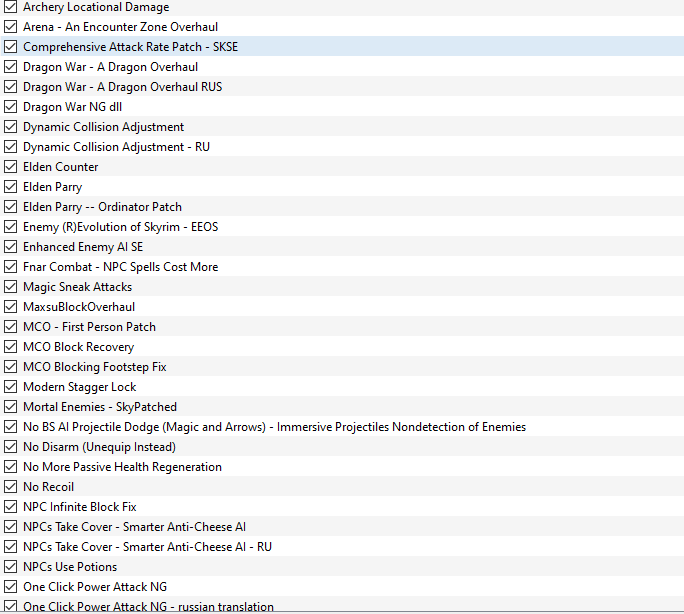Disable Comprehensive Attack Rate Patch - SKSE checkbox

coord(10,47)
